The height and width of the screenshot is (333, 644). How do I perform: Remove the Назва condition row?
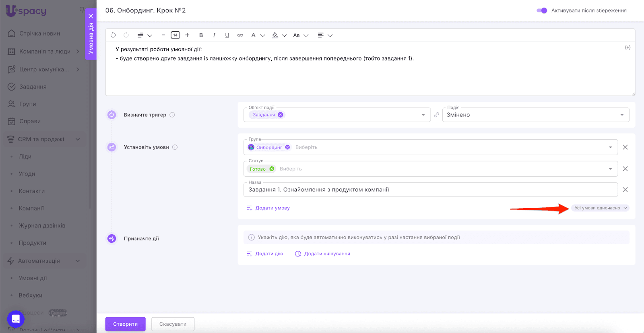[x=625, y=190]
